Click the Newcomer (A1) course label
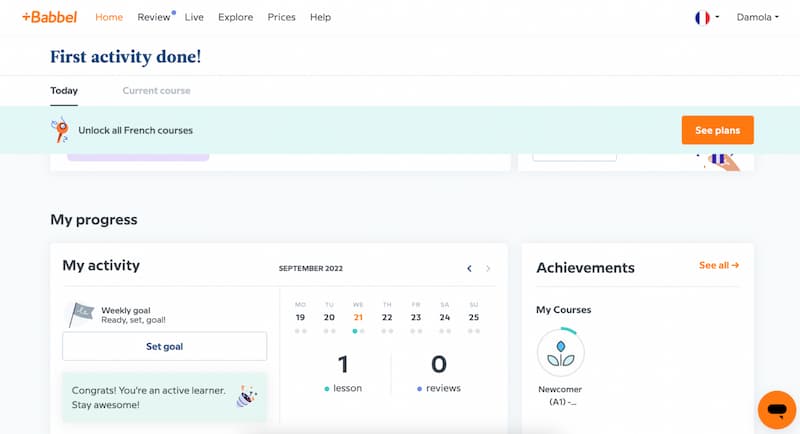This screenshot has width=800, height=434. click(x=560, y=395)
